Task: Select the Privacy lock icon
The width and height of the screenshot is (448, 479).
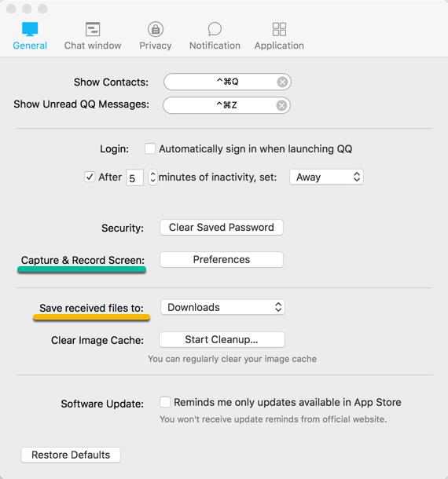Action: click(x=156, y=29)
